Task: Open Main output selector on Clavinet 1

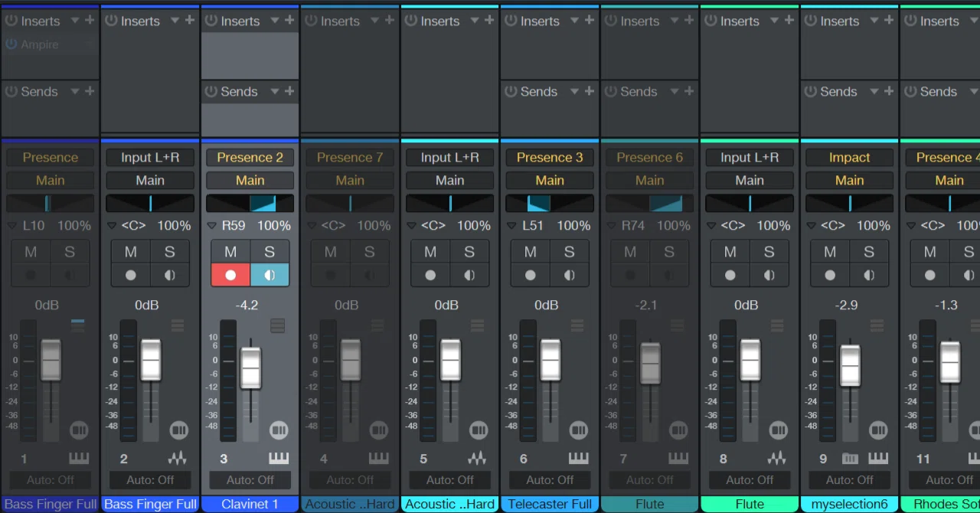Action: coord(250,181)
